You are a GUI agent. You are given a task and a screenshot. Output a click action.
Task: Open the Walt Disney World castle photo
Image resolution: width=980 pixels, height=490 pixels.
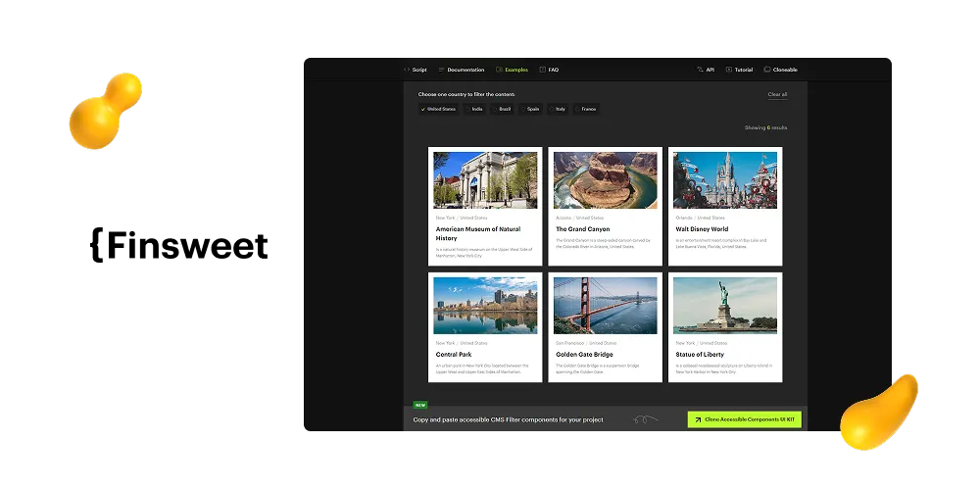[725, 180]
